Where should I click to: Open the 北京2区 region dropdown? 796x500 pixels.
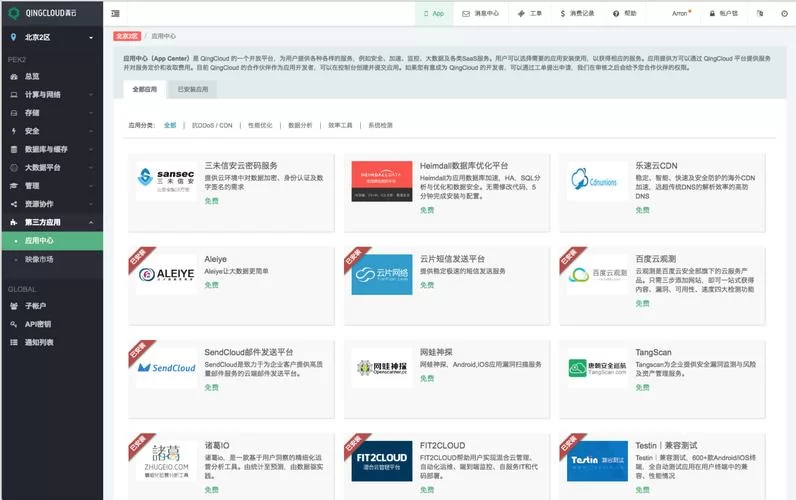click(52, 38)
